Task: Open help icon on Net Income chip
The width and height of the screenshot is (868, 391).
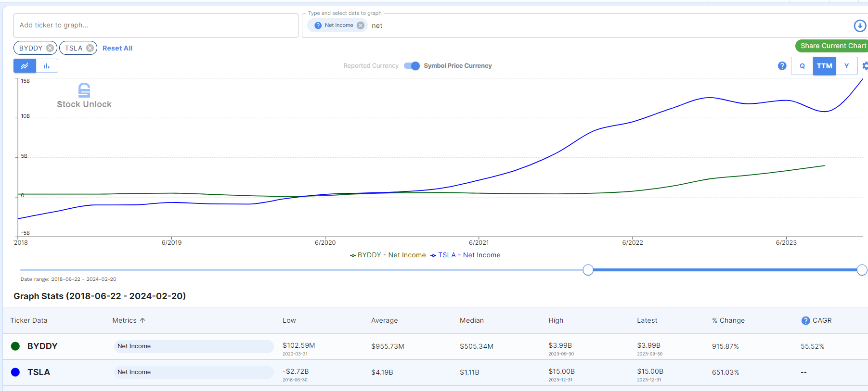Action: point(318,25)
